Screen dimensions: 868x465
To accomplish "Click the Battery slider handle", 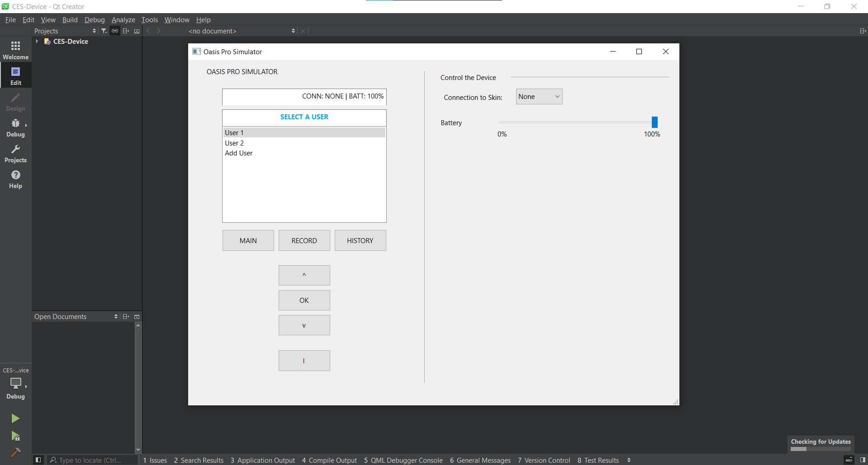I will [655, 122].
